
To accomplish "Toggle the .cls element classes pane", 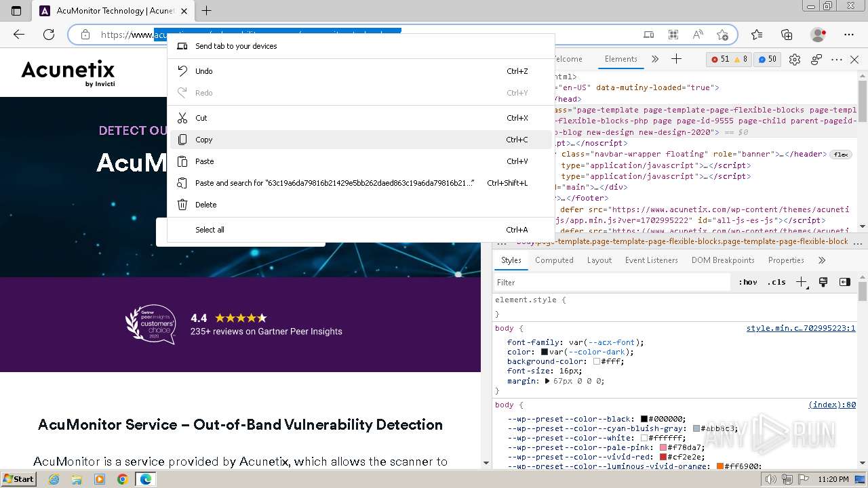I will pyautogui.click(x=776, y=282).
